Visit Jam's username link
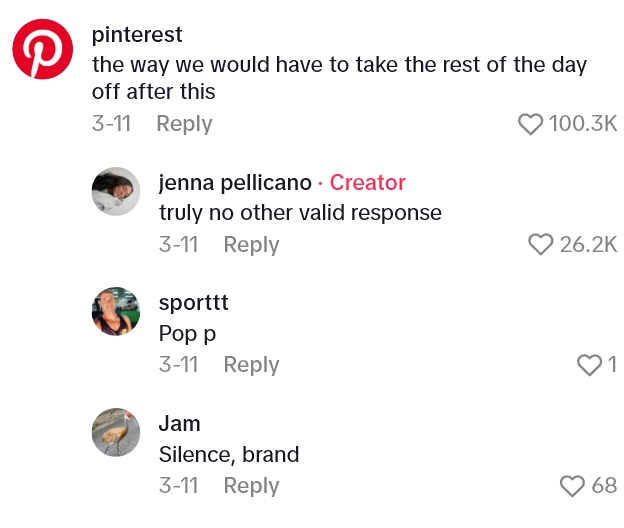This screenshot has width=624, height=528. pyautogui.click(x=180, y=424)
